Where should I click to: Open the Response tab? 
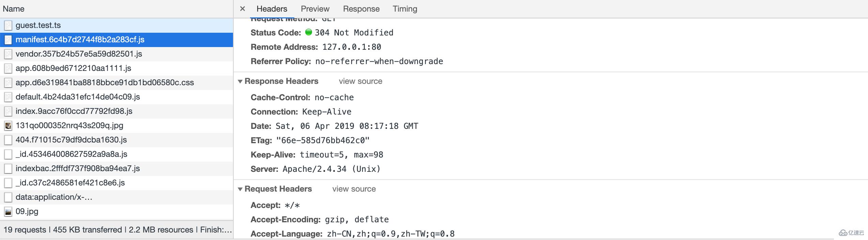coord(361,9)
